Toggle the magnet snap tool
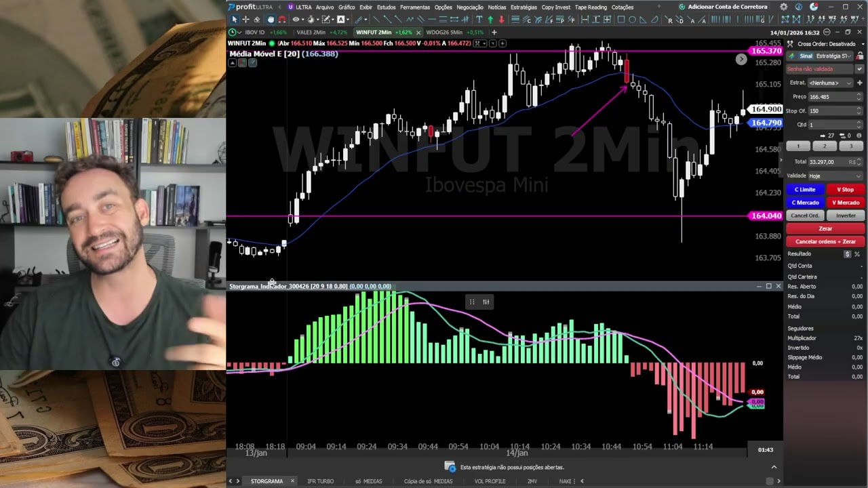This screenshot has width=868, height=488. pyautogui.click(x=282, y=19)
